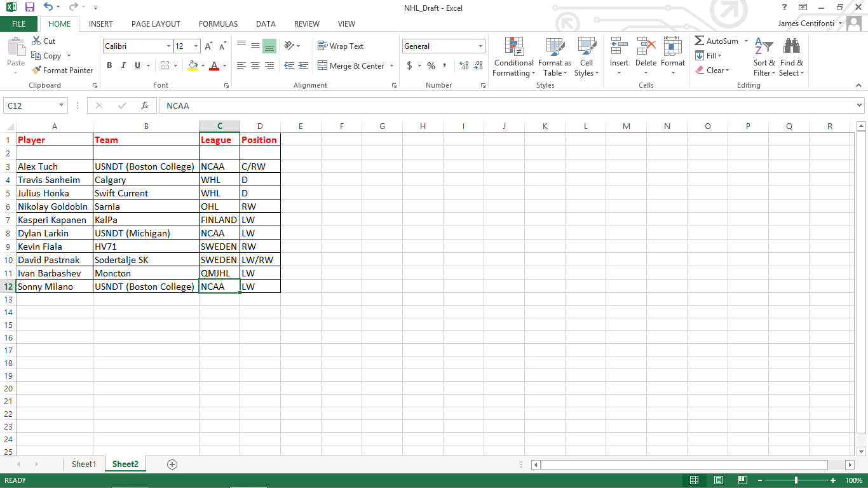This screenshot has width=868, height=488.
Task: Apply comma style number format
Action: [x=445, y=66]
